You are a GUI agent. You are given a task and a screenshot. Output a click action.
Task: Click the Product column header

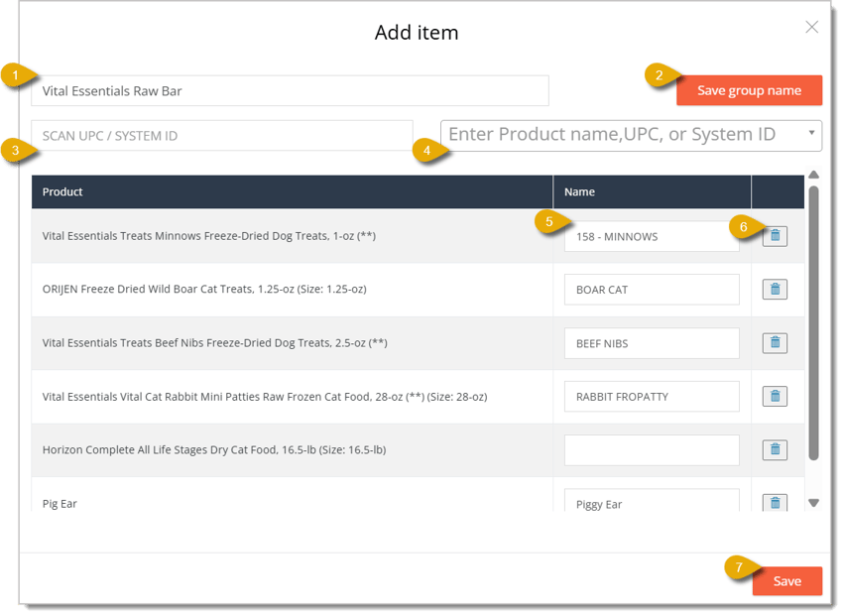click(292, 191)
